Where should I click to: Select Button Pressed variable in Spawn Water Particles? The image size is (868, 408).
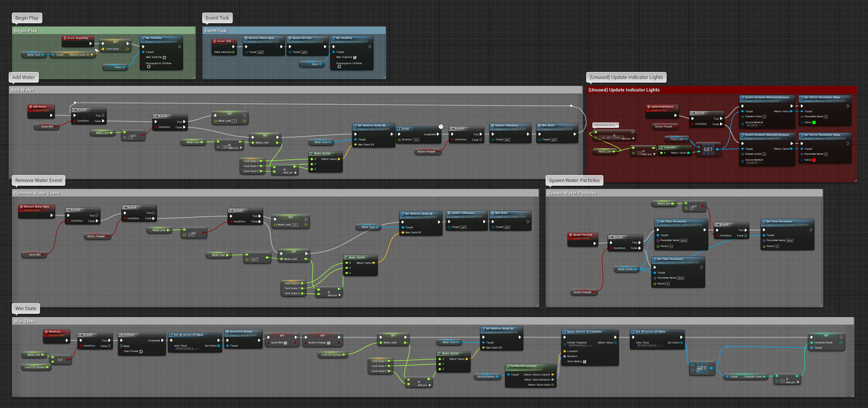click(x=584, y=292)
